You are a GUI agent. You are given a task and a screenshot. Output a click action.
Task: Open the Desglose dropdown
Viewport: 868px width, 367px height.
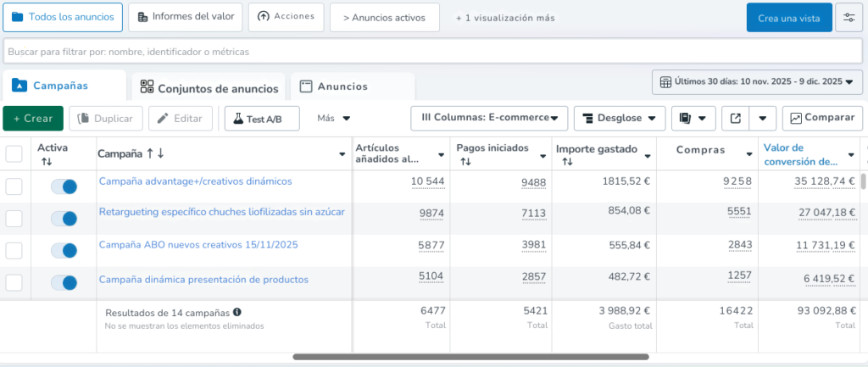[x=619, y=119]
